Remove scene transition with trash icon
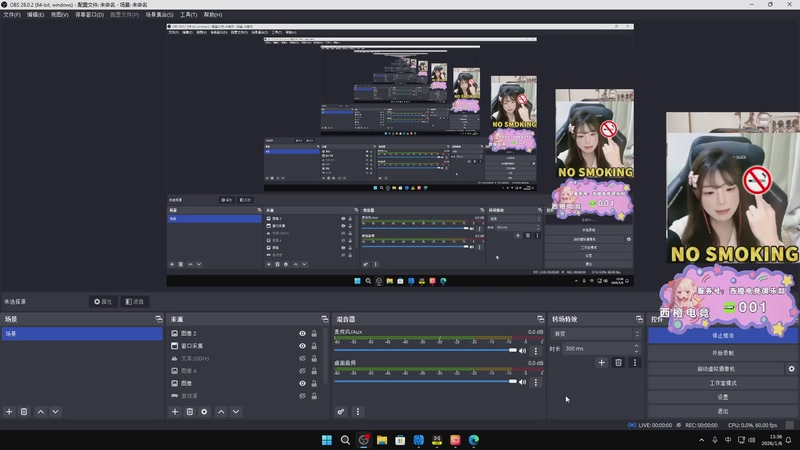Viewport: 800px width, 450px height. (x=618, y=363)
